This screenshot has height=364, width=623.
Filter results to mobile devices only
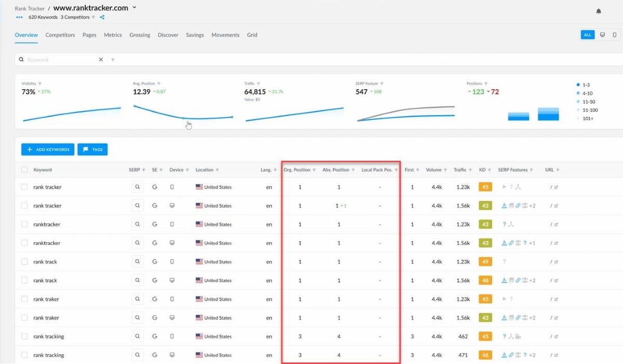(615, 35)
